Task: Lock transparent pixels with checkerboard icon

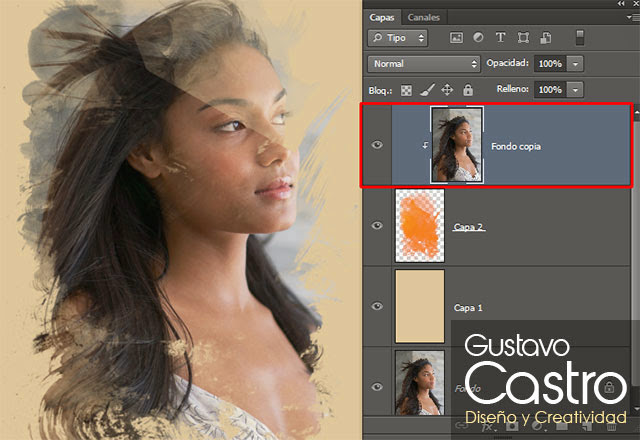Action: click(406, 90)
